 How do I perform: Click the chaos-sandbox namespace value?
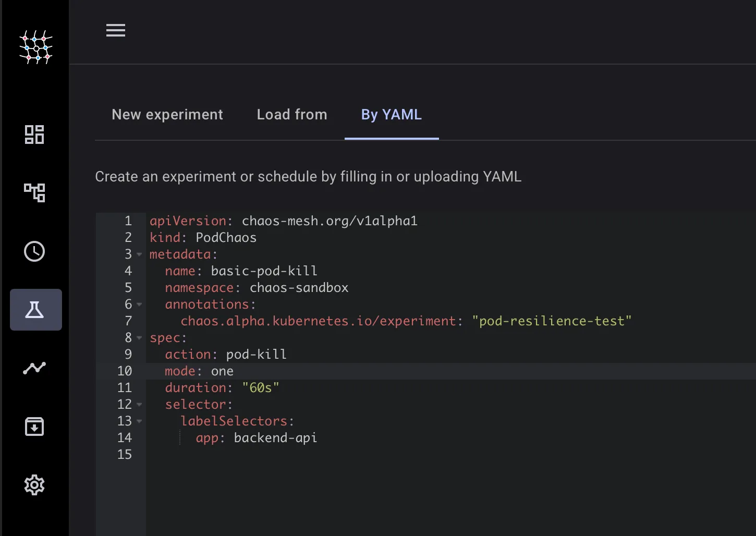coord(299,288)
